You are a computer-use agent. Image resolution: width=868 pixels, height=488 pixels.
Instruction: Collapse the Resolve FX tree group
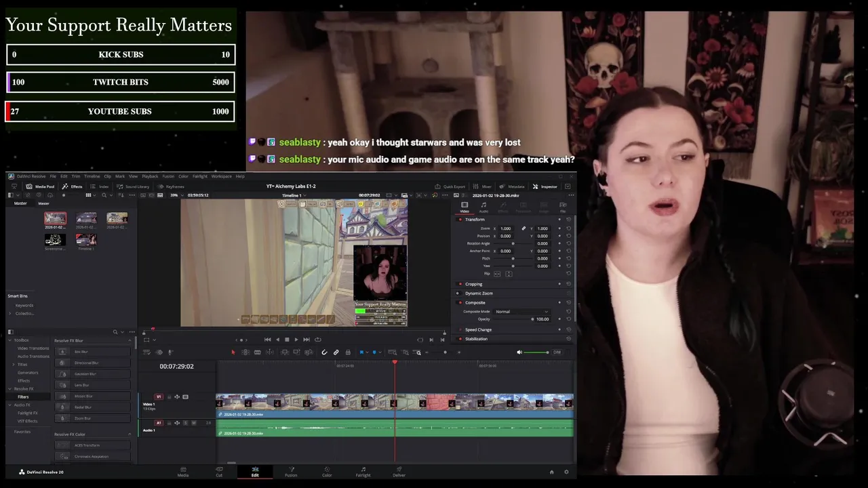coord(10,389)
